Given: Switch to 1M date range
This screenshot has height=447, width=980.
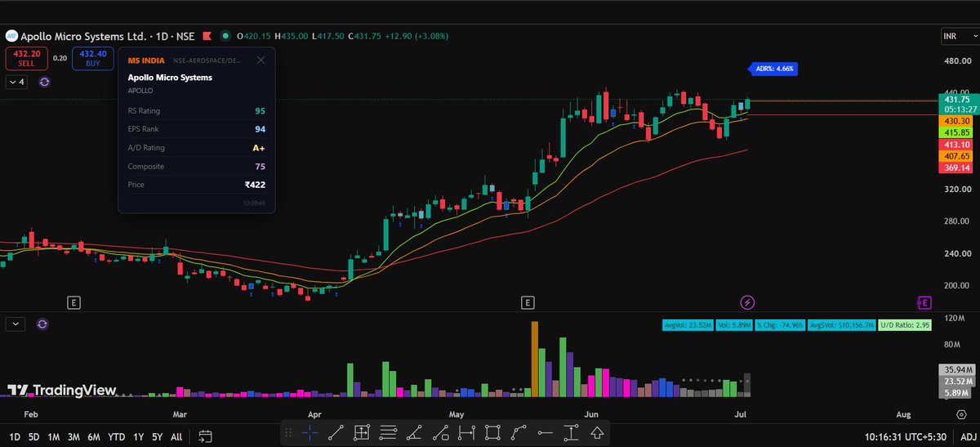Looking at the screenshot, I should 54,436.
